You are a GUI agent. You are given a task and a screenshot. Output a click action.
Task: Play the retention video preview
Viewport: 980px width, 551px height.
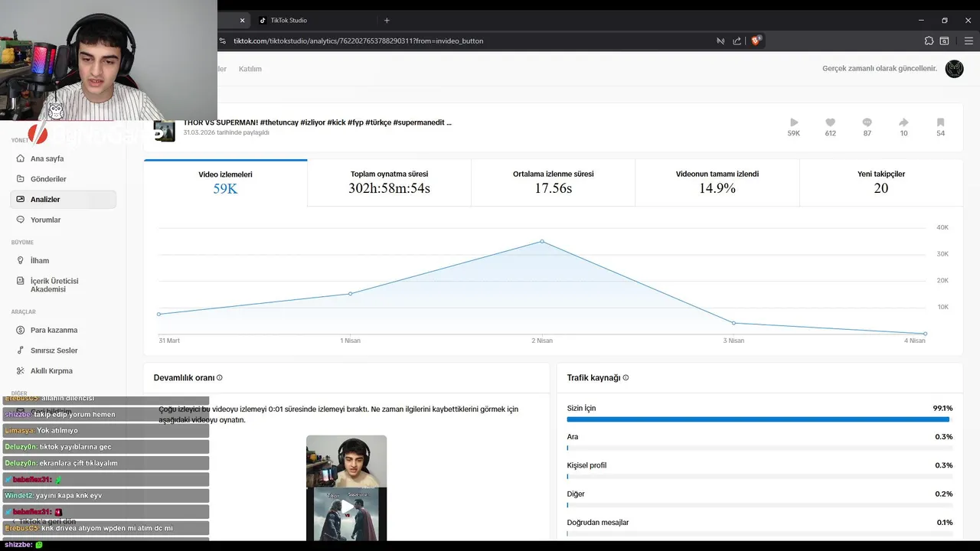pos(347,507)
